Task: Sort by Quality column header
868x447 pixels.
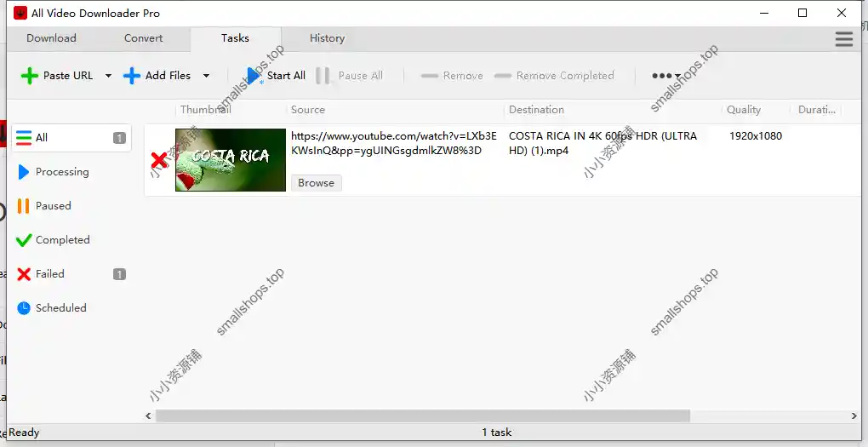Action: (x=757, y=110)
